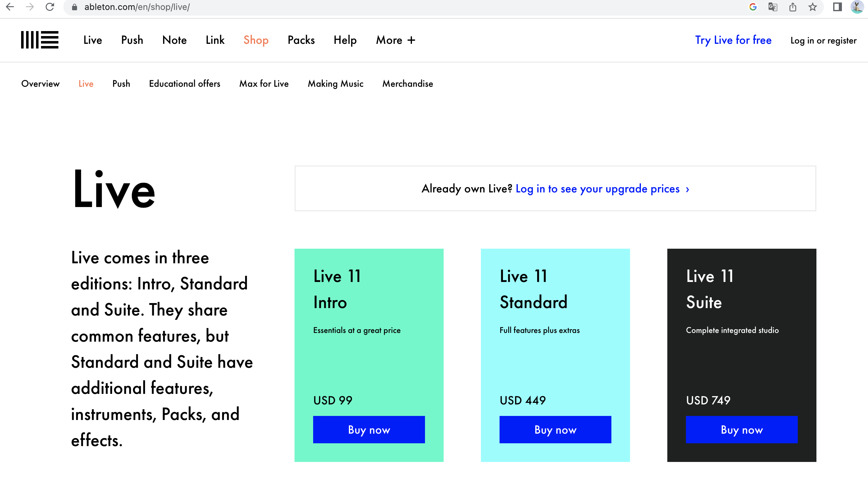Open the Chrome profile avatar

[x=857, y=7]
